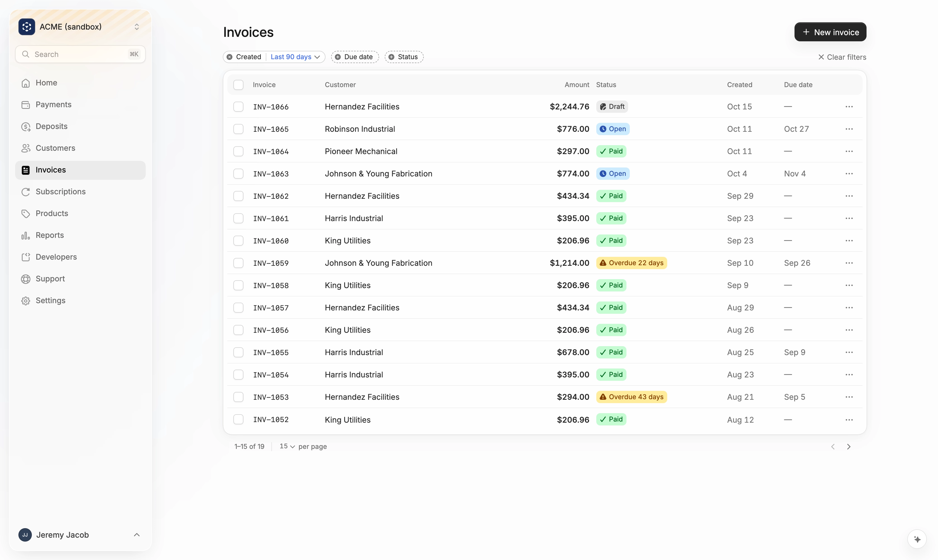938x560 pixels.
Task: Select the INV-1054 row checkbox
Action: tap(238, 375)
